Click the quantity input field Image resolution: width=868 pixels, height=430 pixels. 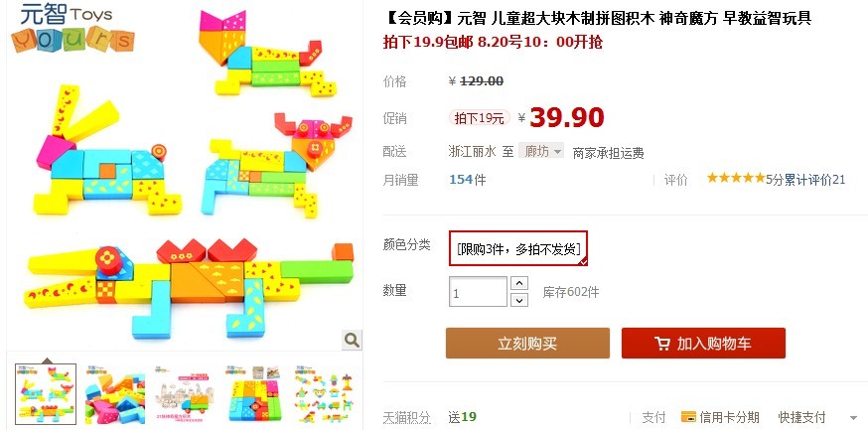478,292
